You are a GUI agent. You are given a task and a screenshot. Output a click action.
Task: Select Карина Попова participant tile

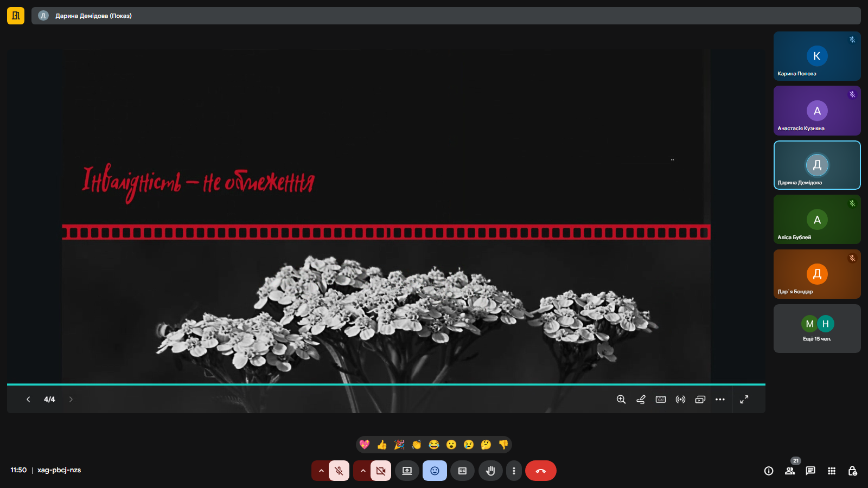click(817, 56)
